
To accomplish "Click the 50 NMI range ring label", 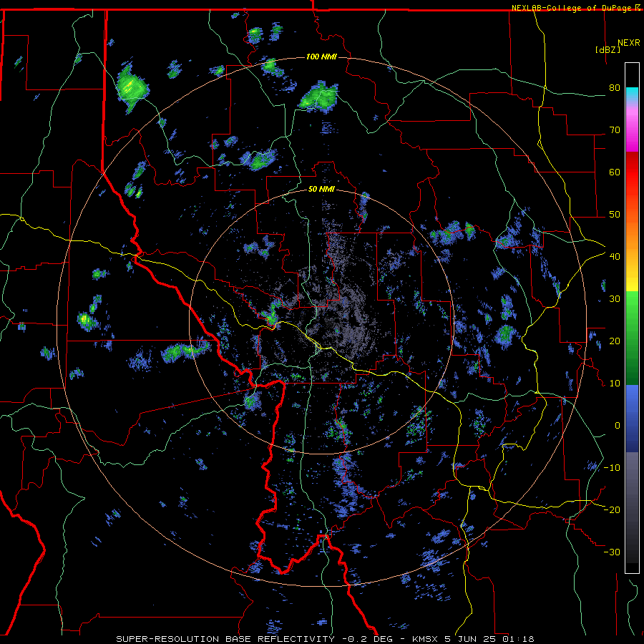I will pos(321,189).
